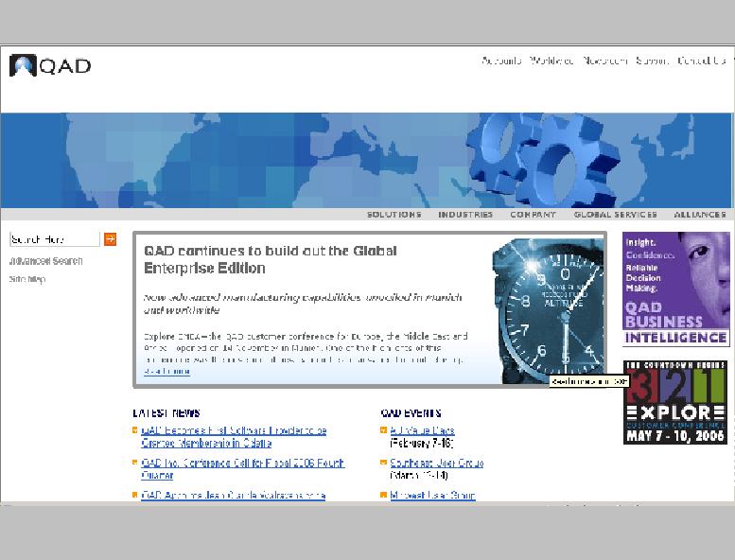Select the Alliances menu item
Viewport: 735px width, 560px height.
700,215
